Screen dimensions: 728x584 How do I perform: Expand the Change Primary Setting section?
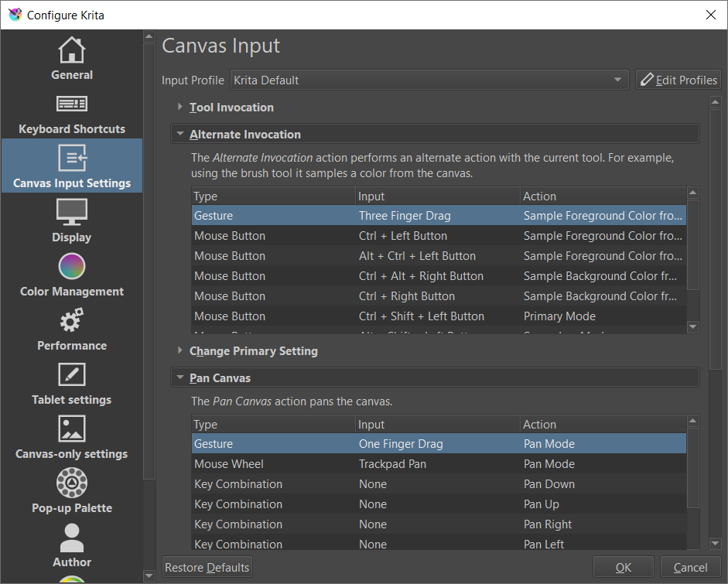(253, 351)
